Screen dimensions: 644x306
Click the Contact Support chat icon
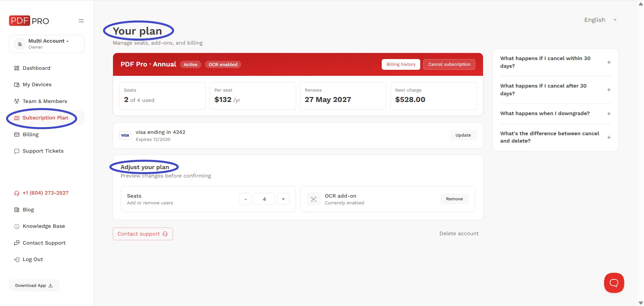(x=17, y=243)
